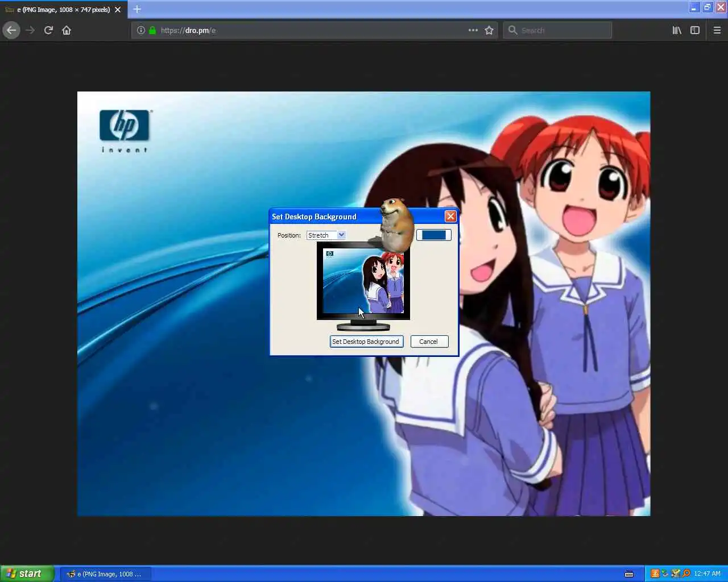Open the Safely Remove Hardware tray icon
This screenshot has width=728, height=582.
click(664, 573)
